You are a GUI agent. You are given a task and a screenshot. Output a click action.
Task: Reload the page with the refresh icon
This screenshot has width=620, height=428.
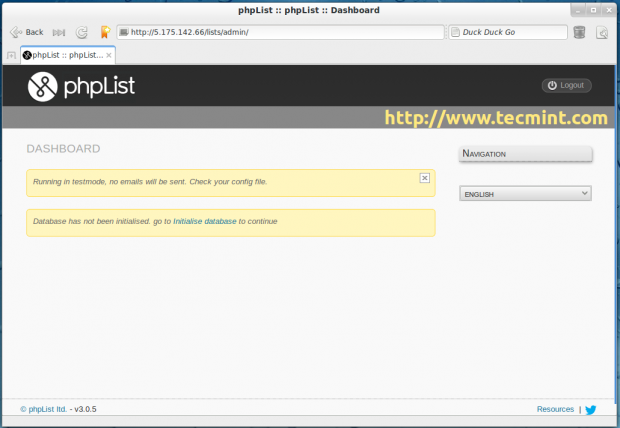point(82,32)
